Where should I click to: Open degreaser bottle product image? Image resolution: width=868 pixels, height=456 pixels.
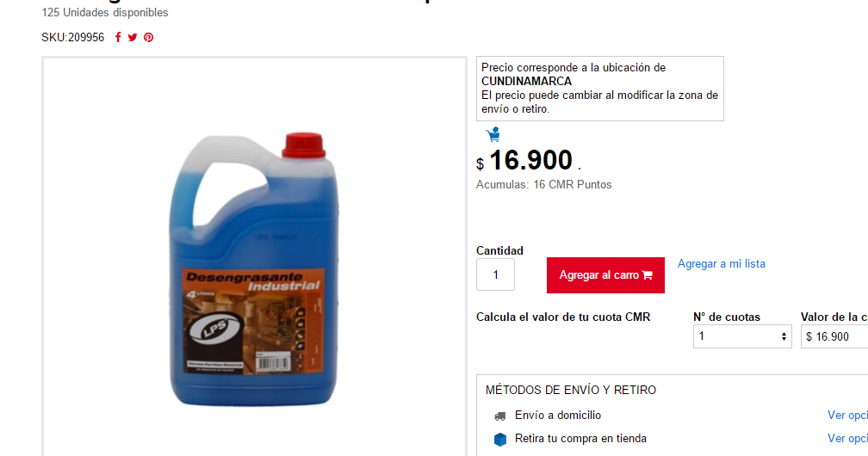254,269
